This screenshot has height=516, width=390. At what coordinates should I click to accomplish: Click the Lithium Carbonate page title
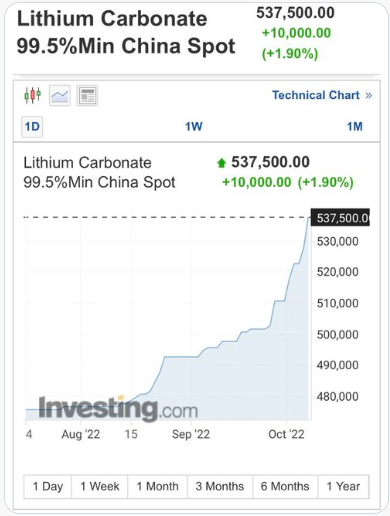[126, 32]
